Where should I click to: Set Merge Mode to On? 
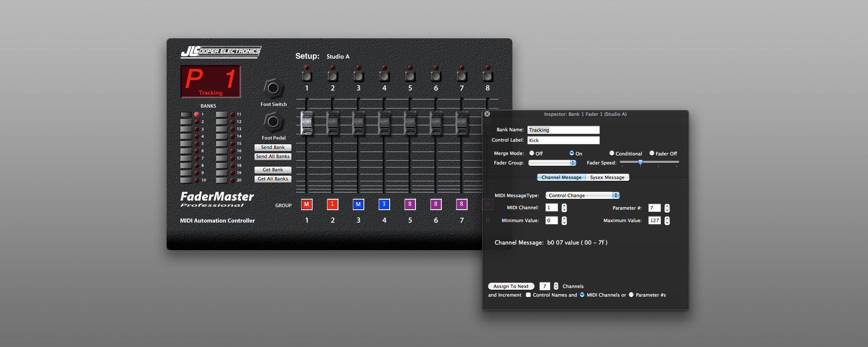(572, 153)
